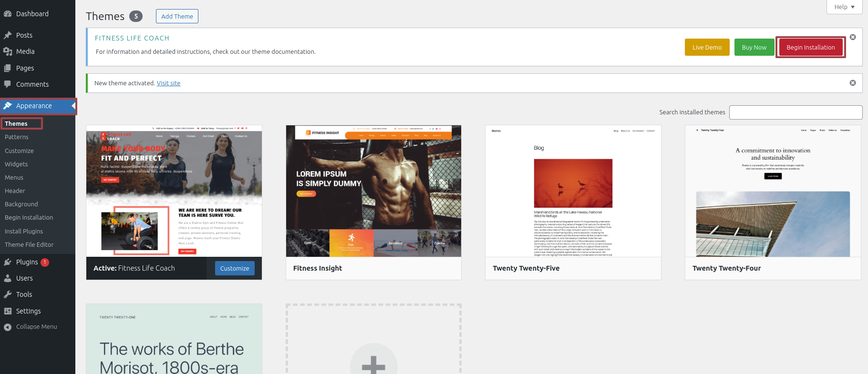Open the Install Plugins submenu item

[x=24, y=231]
